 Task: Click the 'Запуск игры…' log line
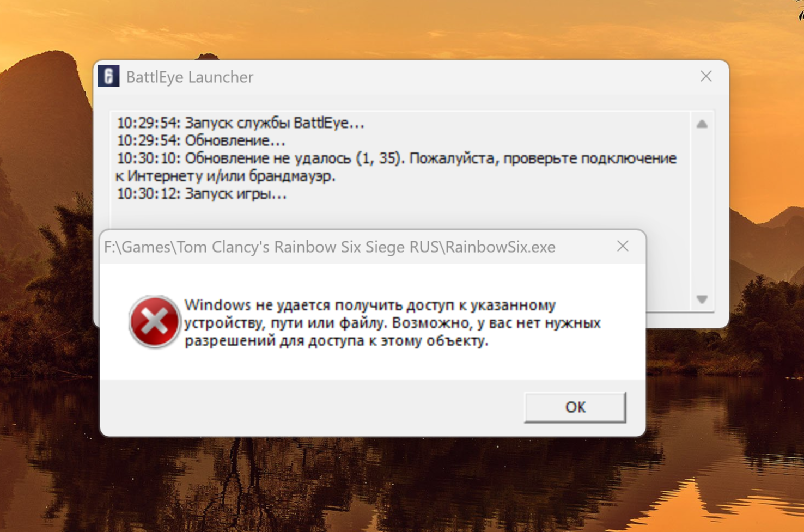click(x=202, y=194)
